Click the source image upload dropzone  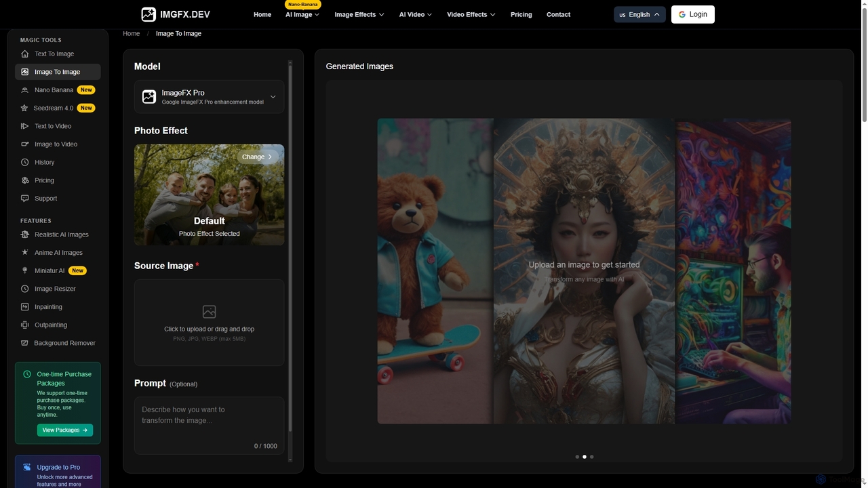209,323
